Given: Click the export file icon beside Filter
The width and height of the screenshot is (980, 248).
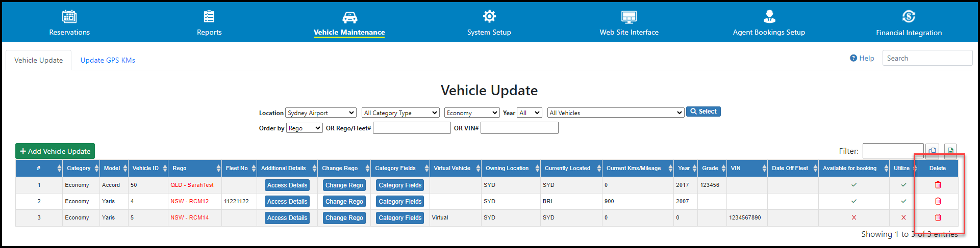Looking at the screenshot, I should (x=950, y=151).
